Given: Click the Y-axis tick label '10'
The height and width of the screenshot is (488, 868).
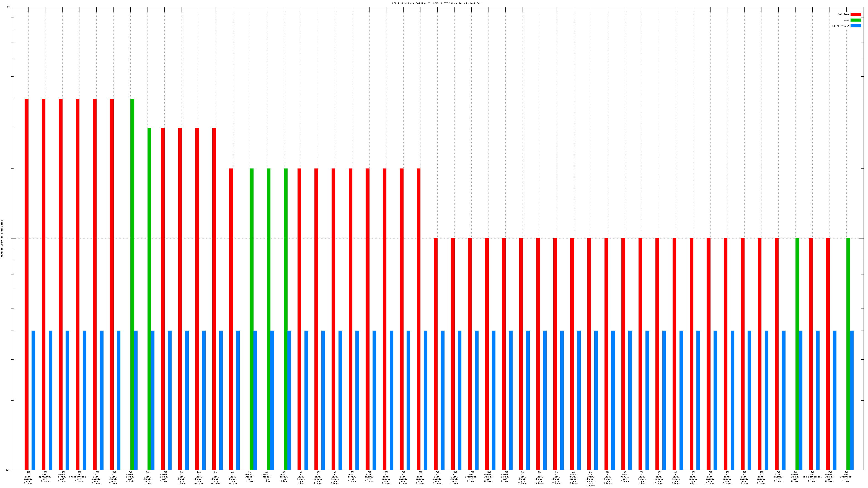Looking at the screenshot, I should click(x=8, y=7).
